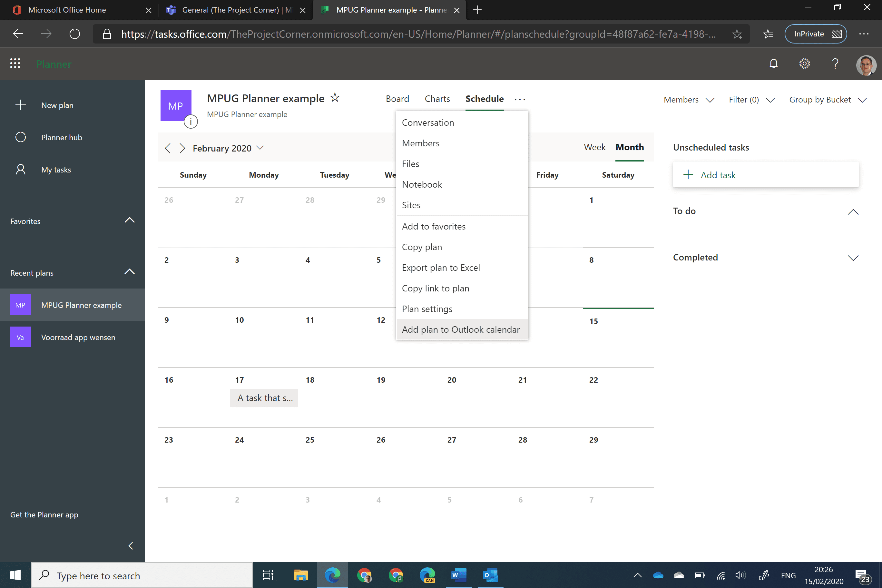Screen dimensions: 882x588
Task: Open Task View in the taskbar
Action: pyautogui.click(x=268, y=575)
